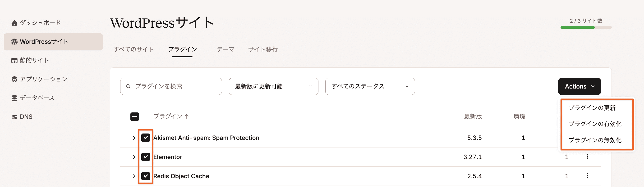Click the WordPress logo icon in sidebar
This screenshot has width=644, height=187.
[14, 42]
